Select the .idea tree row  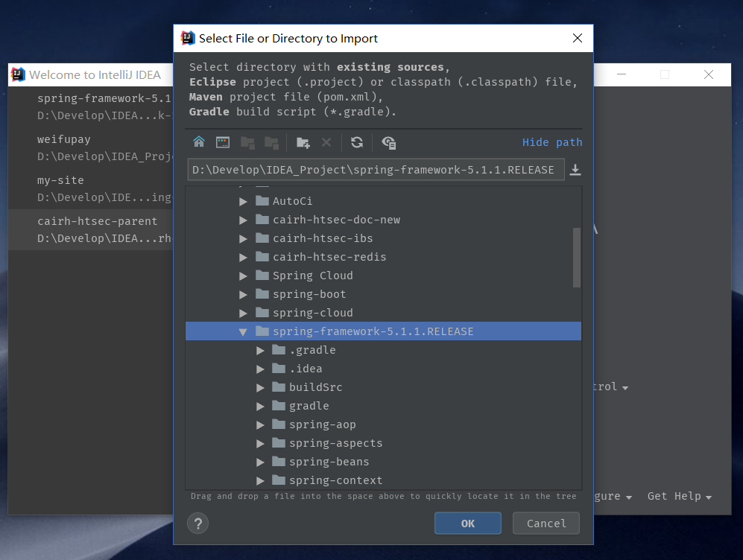click(x=383, y=369)
